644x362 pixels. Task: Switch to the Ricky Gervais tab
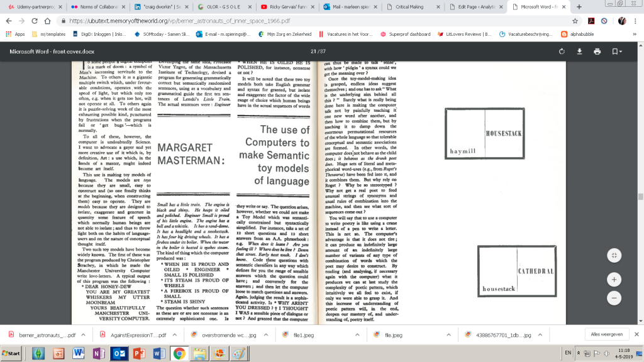point(287,7)
